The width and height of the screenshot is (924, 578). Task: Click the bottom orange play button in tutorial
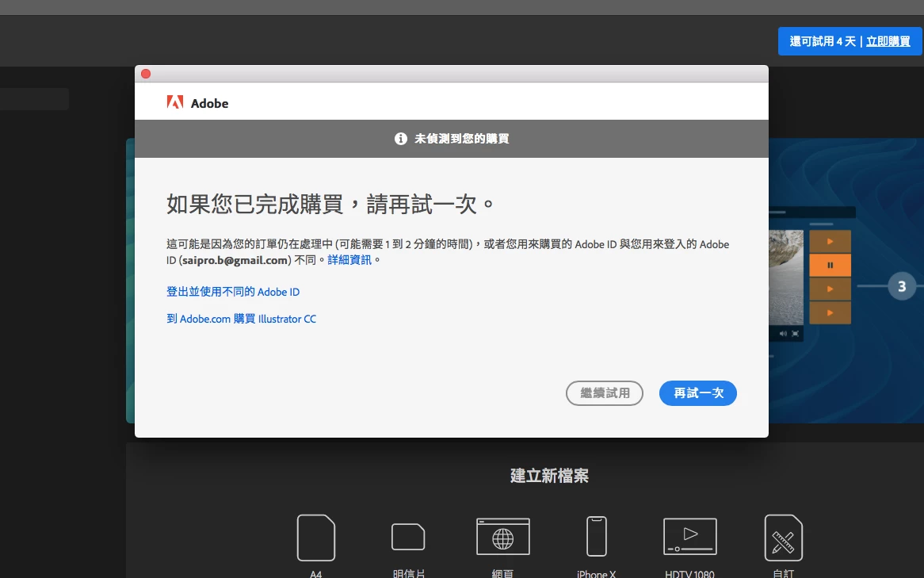click(x=830, y=312)
